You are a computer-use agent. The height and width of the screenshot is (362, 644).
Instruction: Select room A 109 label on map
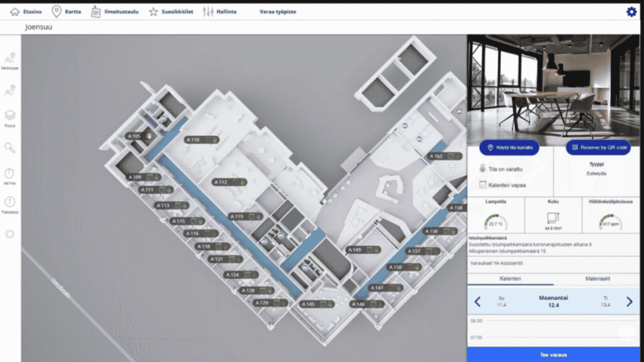[x=143, y=177]
